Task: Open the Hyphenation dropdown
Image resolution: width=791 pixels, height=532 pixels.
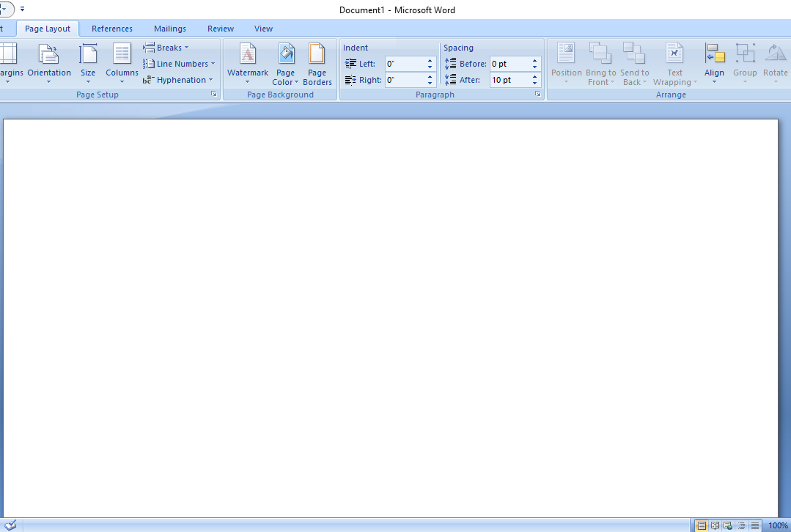Action: point(178,80)
